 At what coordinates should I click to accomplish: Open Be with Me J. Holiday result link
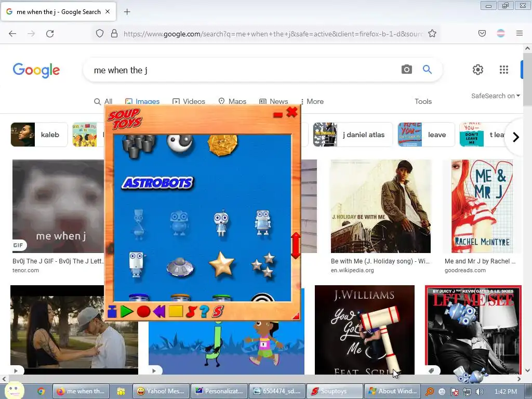tap(380, 261)
